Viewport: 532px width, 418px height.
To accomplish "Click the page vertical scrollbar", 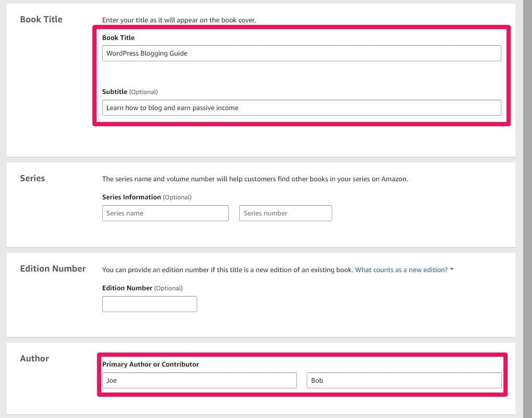I will pos(528,209).
